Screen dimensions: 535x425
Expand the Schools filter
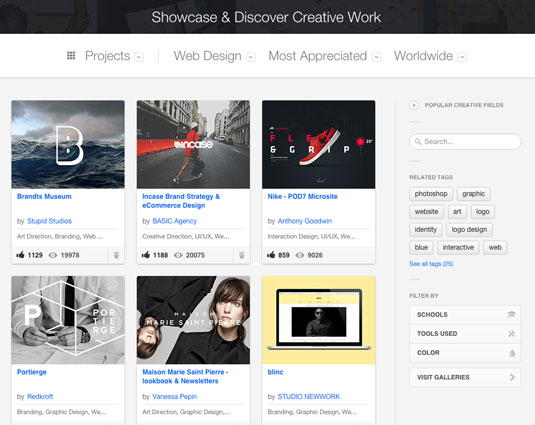465,314
